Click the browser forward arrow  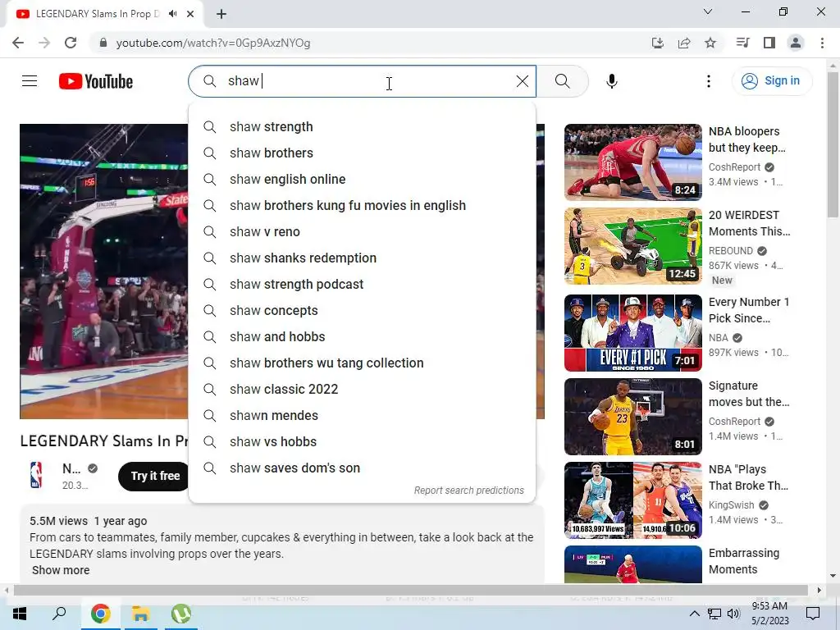coord(44,43)
